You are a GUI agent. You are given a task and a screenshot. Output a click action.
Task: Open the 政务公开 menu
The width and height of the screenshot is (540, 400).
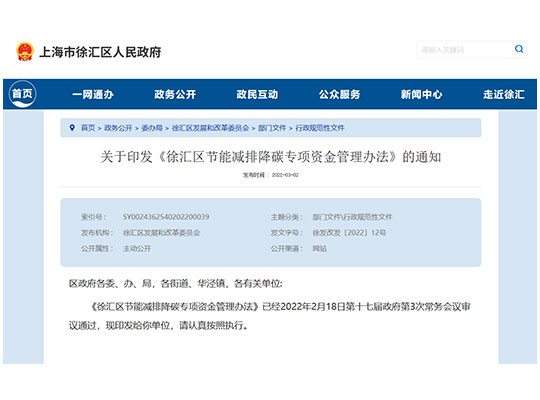[x=175, y=94]
